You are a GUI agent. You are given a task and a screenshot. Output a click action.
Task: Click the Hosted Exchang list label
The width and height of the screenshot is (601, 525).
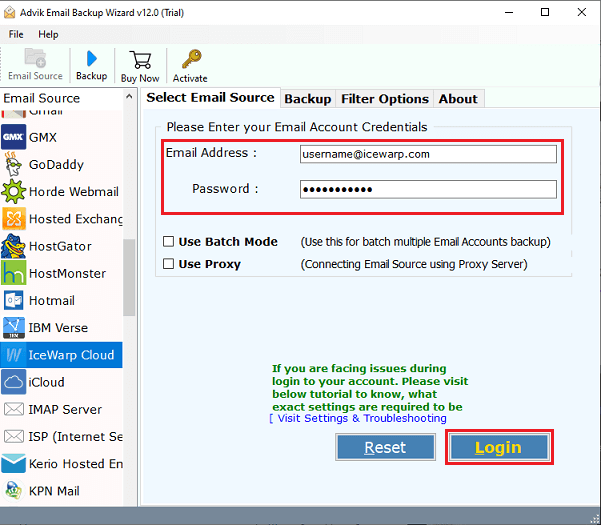(x=76, y=218)
